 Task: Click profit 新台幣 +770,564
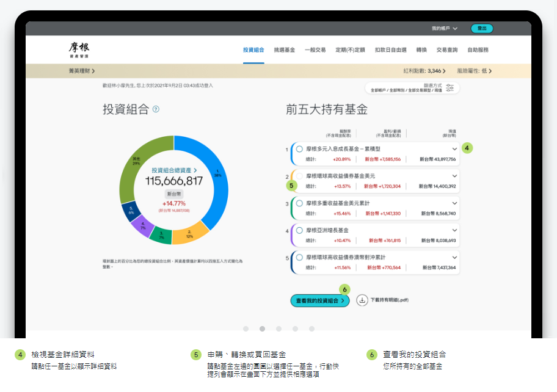tap(384, 267)
